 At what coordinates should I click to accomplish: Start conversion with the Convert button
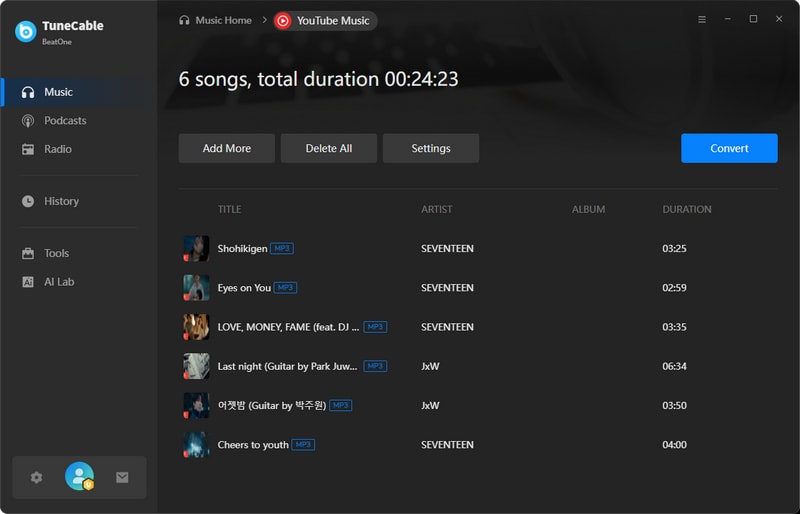(x=729, y=148)
